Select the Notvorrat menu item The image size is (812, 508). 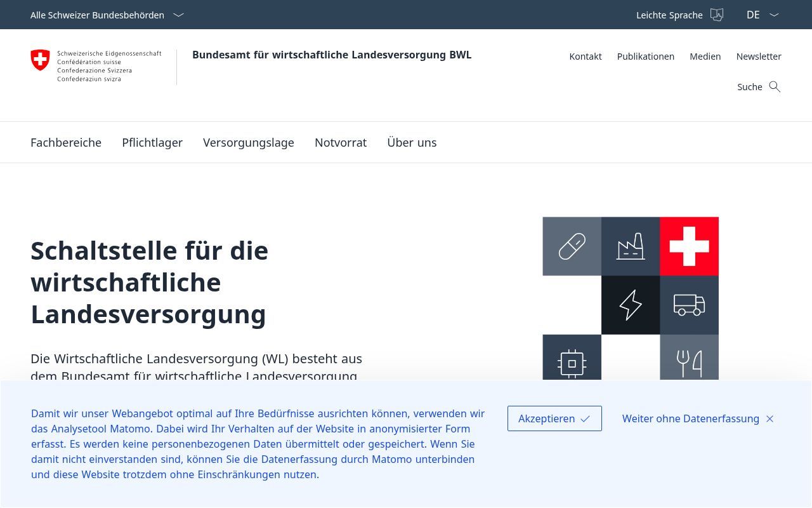(341, 142)
